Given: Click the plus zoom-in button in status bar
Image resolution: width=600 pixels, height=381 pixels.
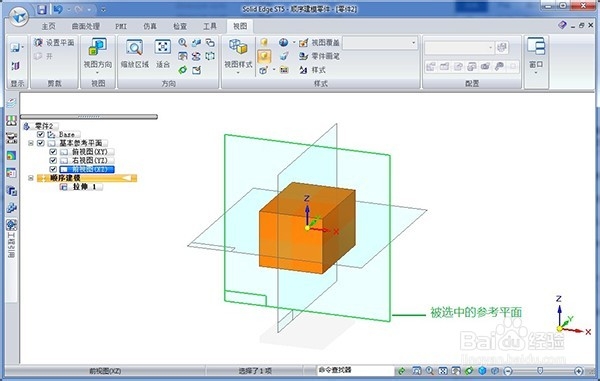Looking at the screenshot, I should 579,370.
